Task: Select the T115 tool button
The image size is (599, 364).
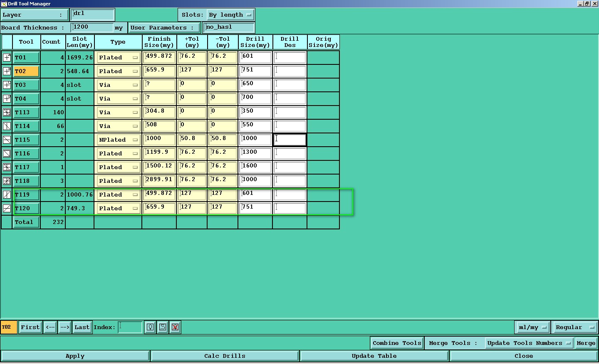Action: 26,140
